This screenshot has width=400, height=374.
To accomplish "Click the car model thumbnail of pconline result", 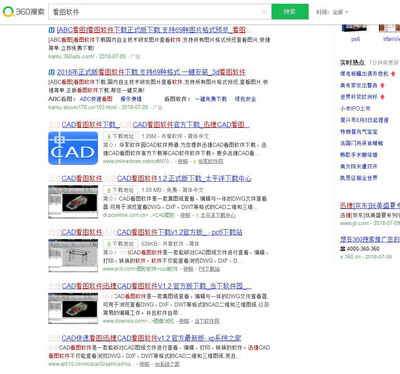I will [73, 202].
